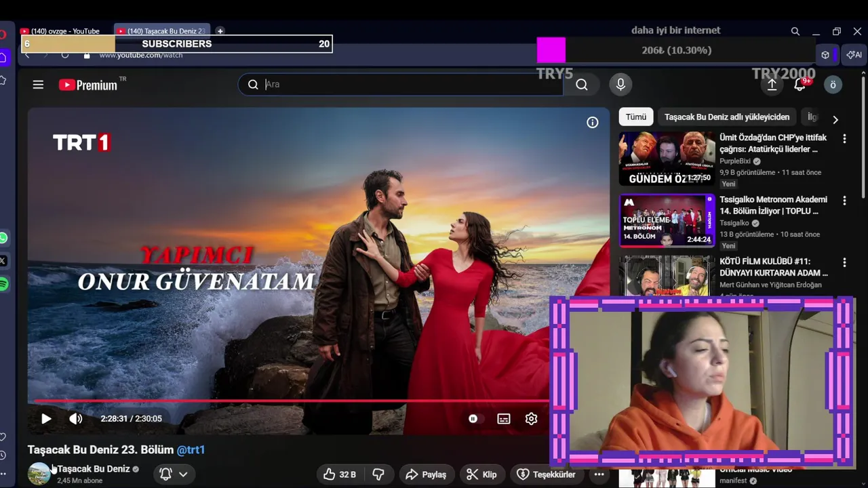
Task: Click the search magnifier button
Action: [582, 85]
